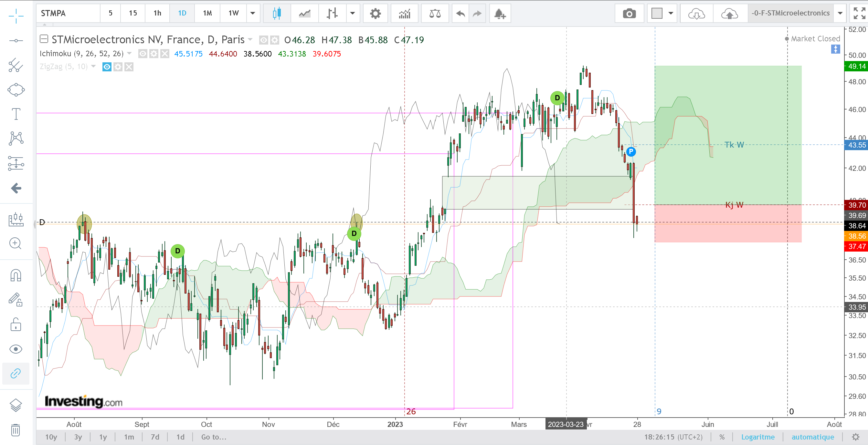Select the XABCD pattern tool
The image size is (868, 445).
pos(16,138)
